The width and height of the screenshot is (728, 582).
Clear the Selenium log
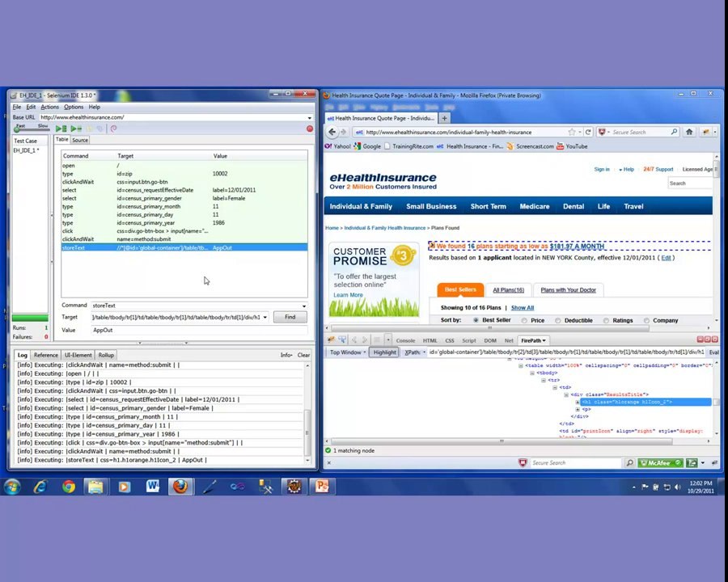303,355
